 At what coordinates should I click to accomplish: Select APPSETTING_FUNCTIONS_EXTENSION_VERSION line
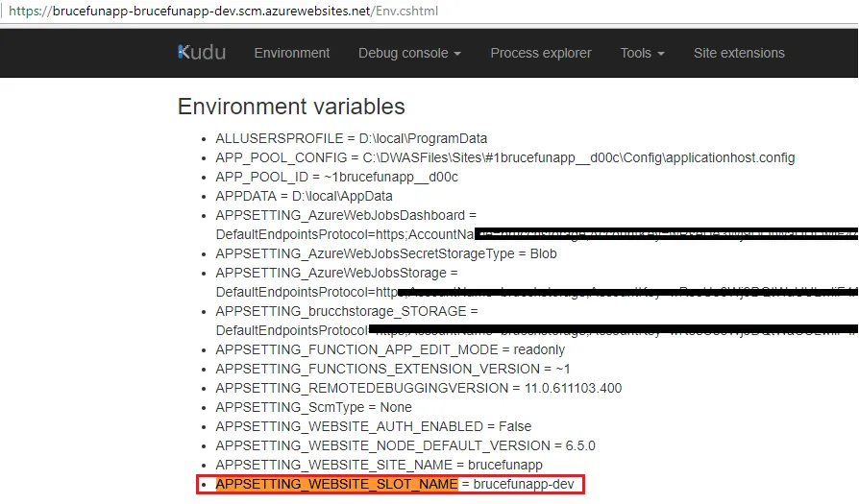(393, 369)
